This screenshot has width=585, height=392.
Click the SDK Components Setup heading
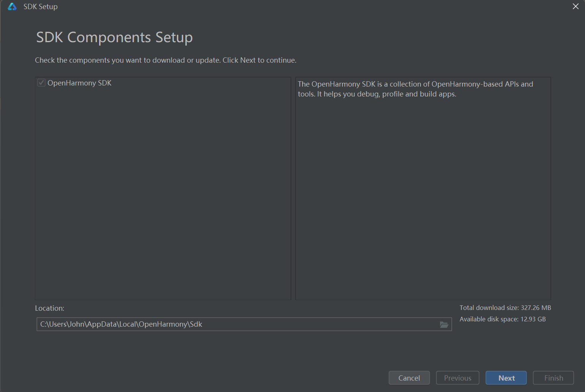tap(114, 37)
